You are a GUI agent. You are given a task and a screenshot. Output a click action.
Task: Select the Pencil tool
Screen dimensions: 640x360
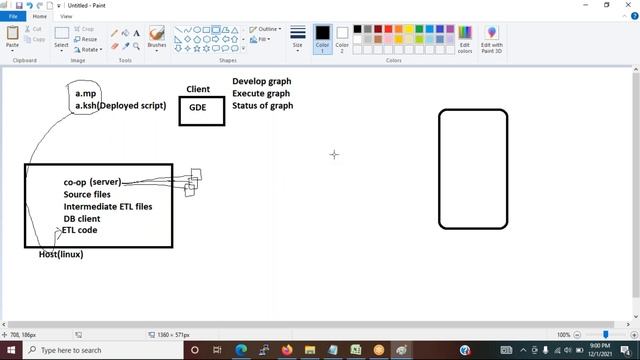pos(115,33)
